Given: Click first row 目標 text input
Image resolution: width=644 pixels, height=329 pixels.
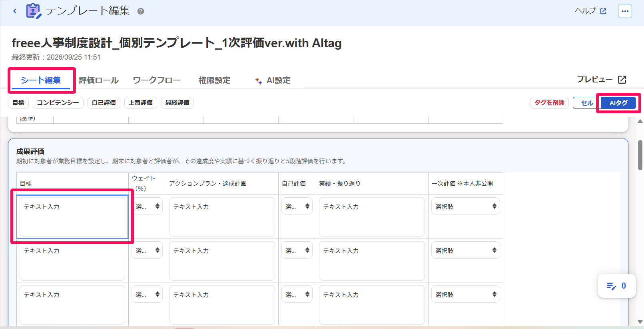Looking at the screenshot, I should (72, 217).
